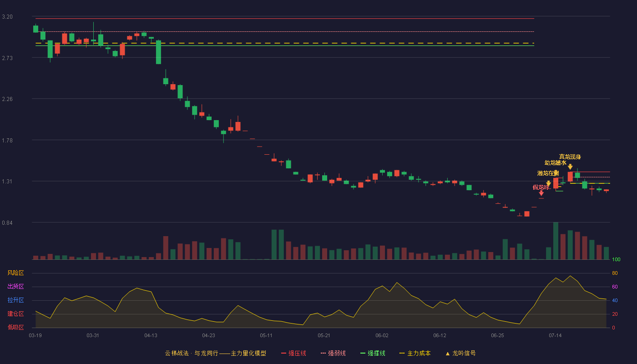Click the 出货区 zone label
Viewport: 637px width, 364px height.
coord(15,287)
